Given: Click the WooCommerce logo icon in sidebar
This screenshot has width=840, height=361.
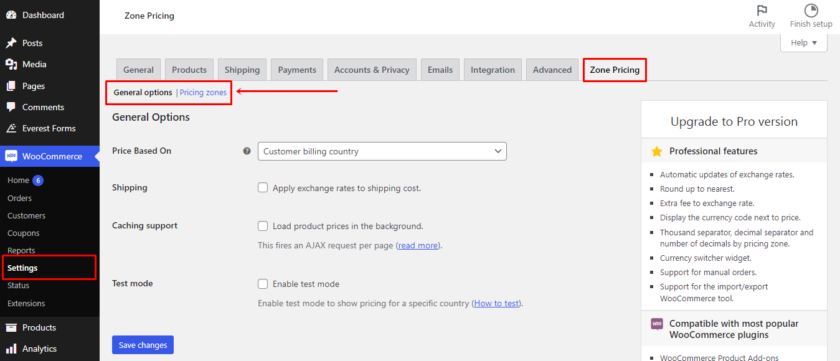Looking at the screenshot, I should click(11, 156).
